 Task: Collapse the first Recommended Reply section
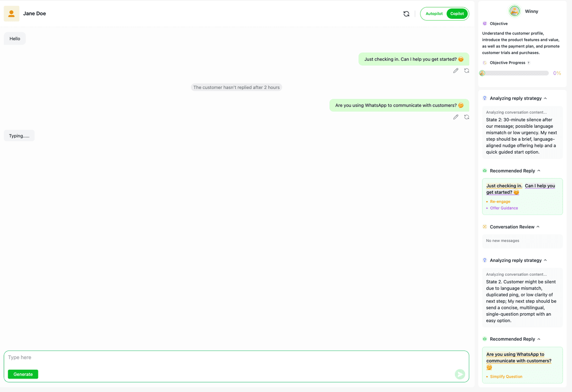tap(539, 171)
